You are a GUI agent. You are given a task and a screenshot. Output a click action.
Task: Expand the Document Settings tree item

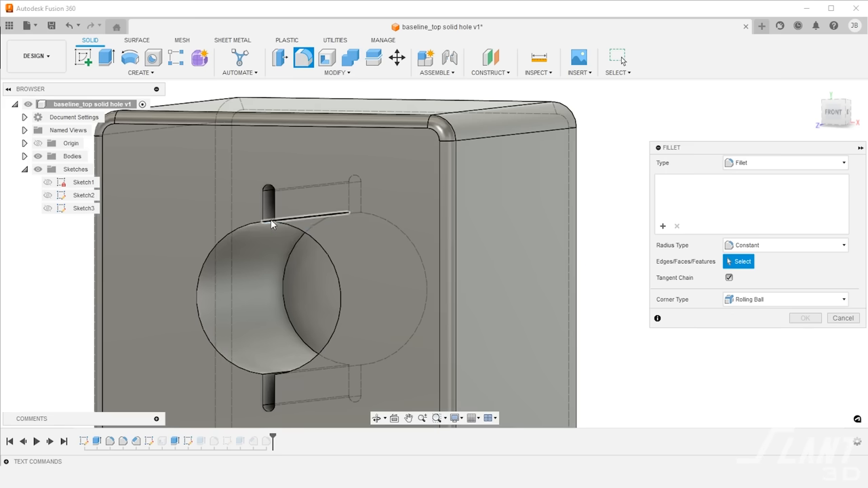point(24,117)
